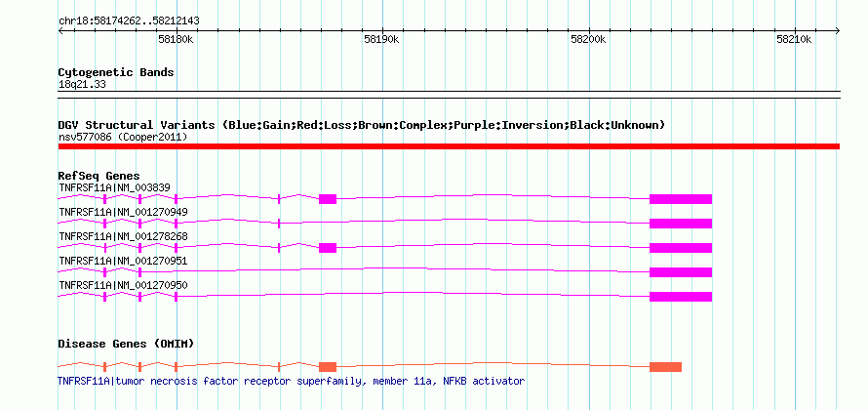
Task: Click the large last exon of NM_001270951
Action: tap(681, 272)
